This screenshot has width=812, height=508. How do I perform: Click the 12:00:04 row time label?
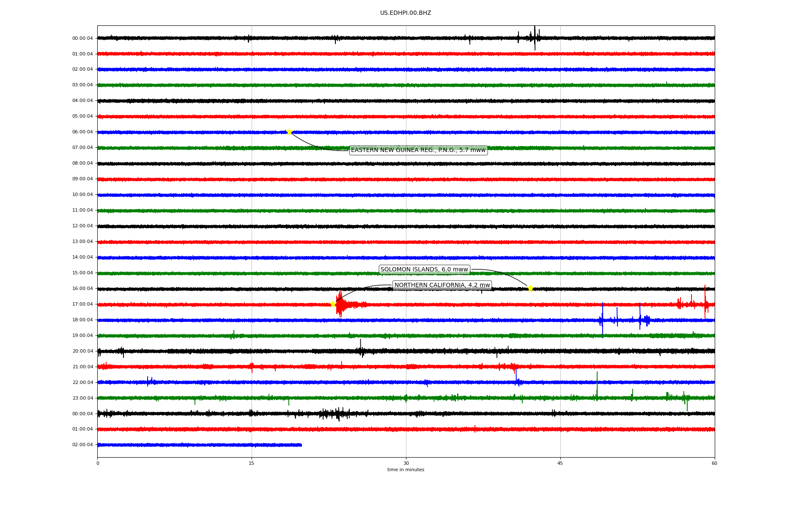coord(82,226)
